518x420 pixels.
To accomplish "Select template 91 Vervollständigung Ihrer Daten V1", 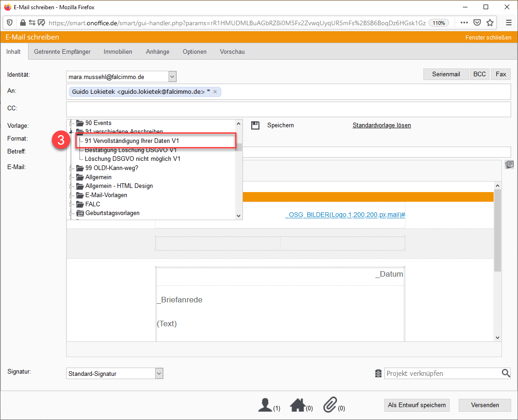I will (x=132, y=141).
